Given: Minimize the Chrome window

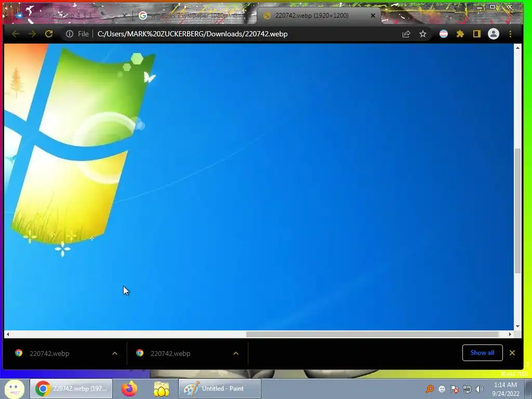Looking at the screenshot, I should tap(479, 7).
